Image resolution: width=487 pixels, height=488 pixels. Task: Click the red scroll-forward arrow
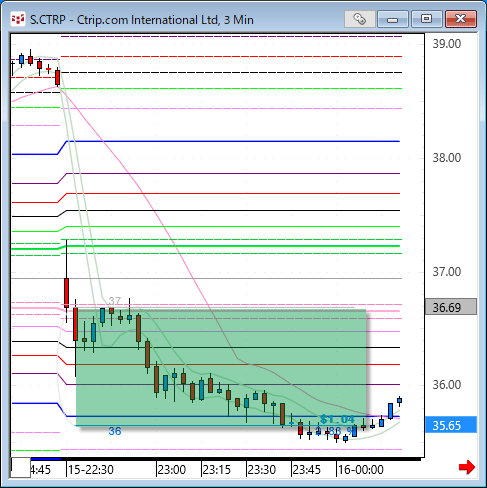click(467, 467)
